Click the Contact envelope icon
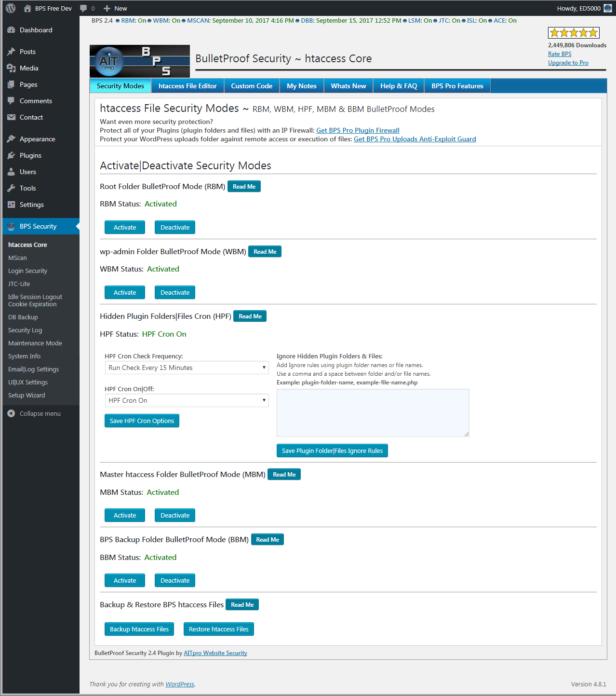The image size is (616, 696). click(x=11, y=117)
